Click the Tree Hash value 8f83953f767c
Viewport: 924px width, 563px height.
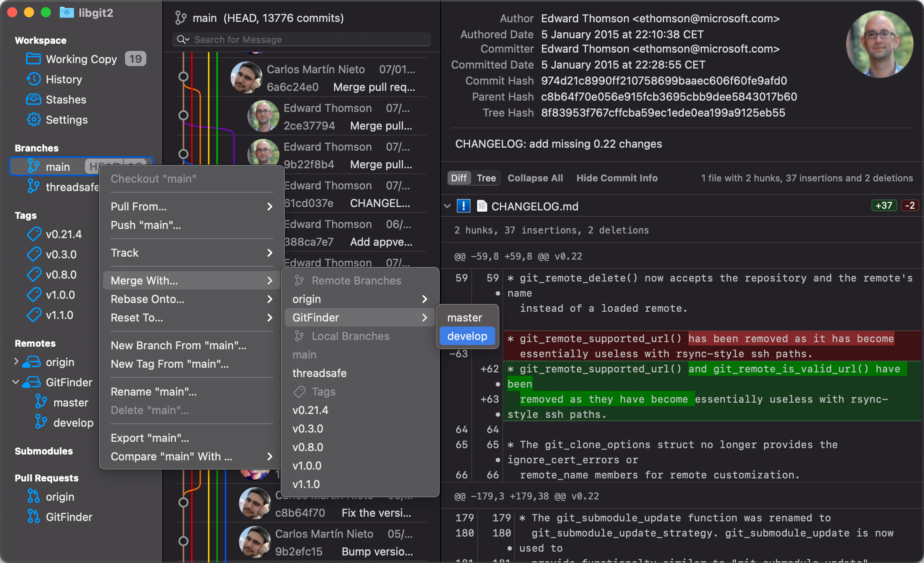pyautogui.click(x=663, y=113)
